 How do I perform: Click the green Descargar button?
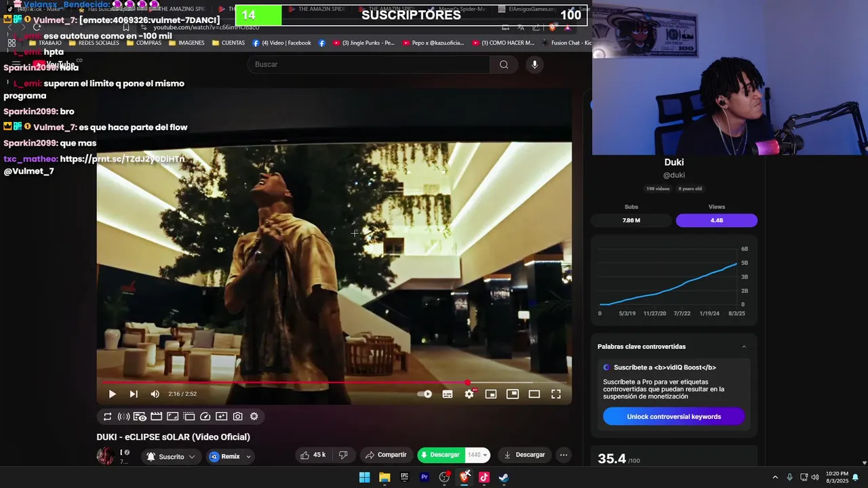[441, 455]
